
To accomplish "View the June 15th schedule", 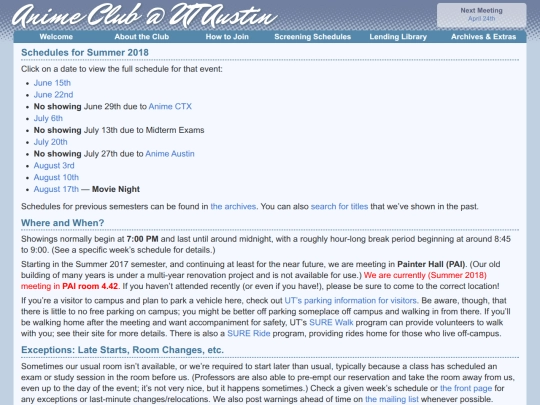I will [x=52, y=83].
